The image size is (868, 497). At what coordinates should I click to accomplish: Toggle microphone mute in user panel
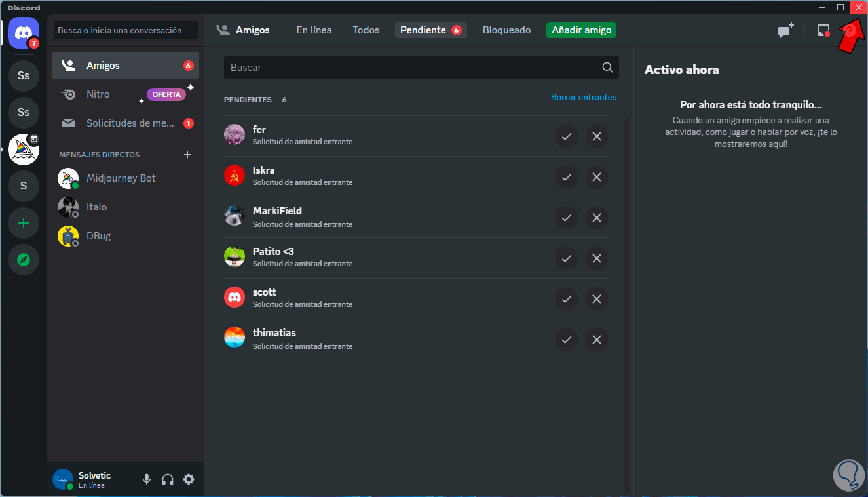click(147, 479)
